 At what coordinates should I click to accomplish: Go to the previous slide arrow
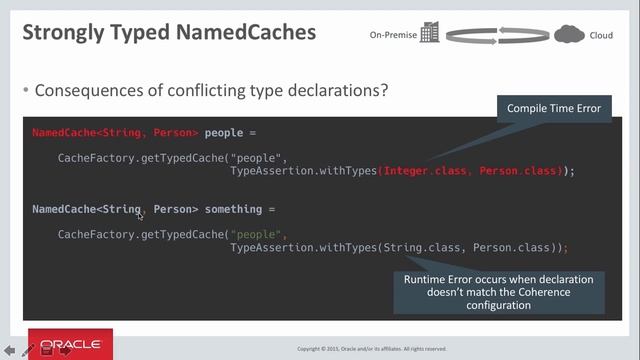click(9, 350)
